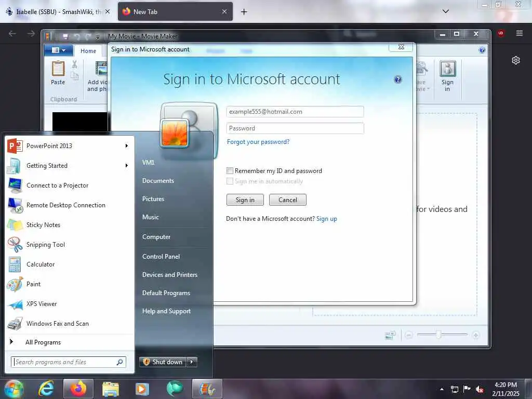Click the Shut down button
Viewport: 532px width, 399px height.
[163, 362]
